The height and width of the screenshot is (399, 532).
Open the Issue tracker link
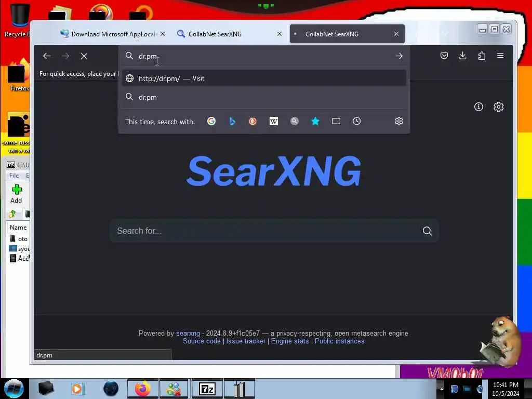[x=246, y=341]
